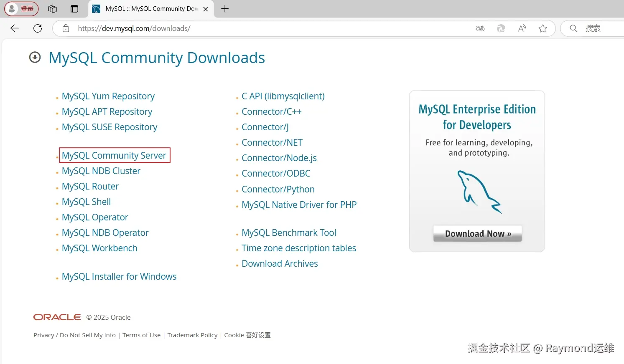
Task: Close the MySQL Community Downloads tab
Action: tap(206, 9)
